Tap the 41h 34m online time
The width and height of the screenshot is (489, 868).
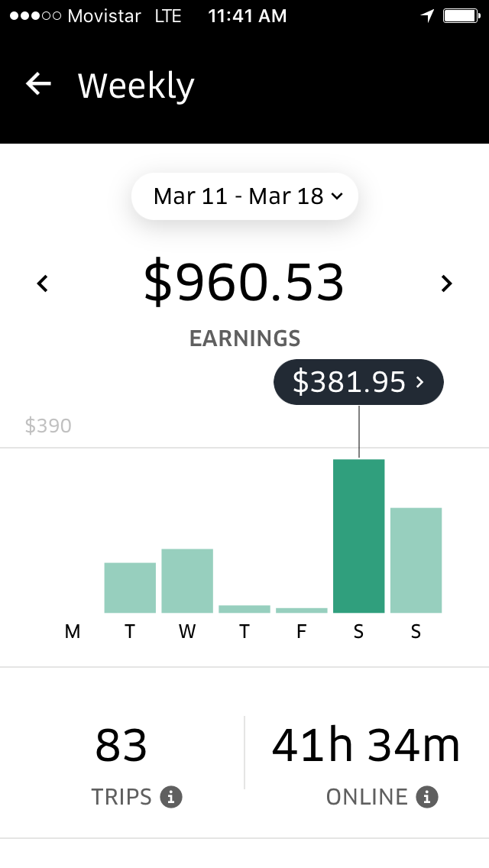coord(367,746)
